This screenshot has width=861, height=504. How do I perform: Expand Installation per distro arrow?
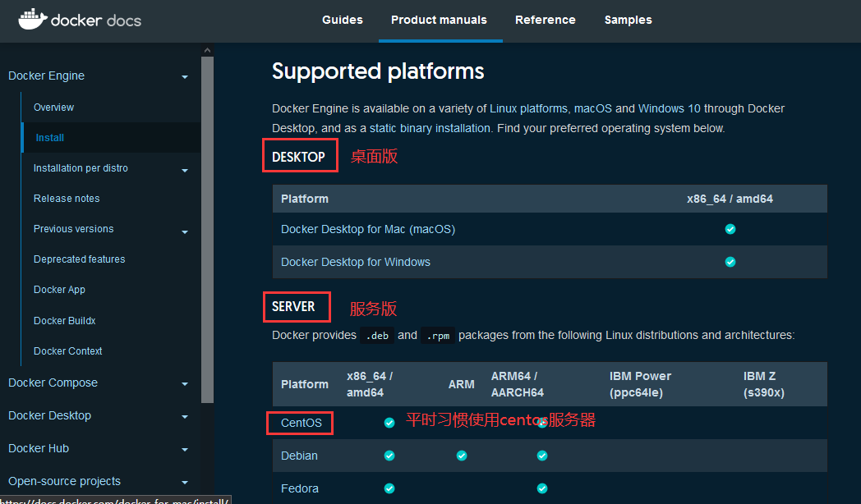pyautogui.click(x=185, y=171)
